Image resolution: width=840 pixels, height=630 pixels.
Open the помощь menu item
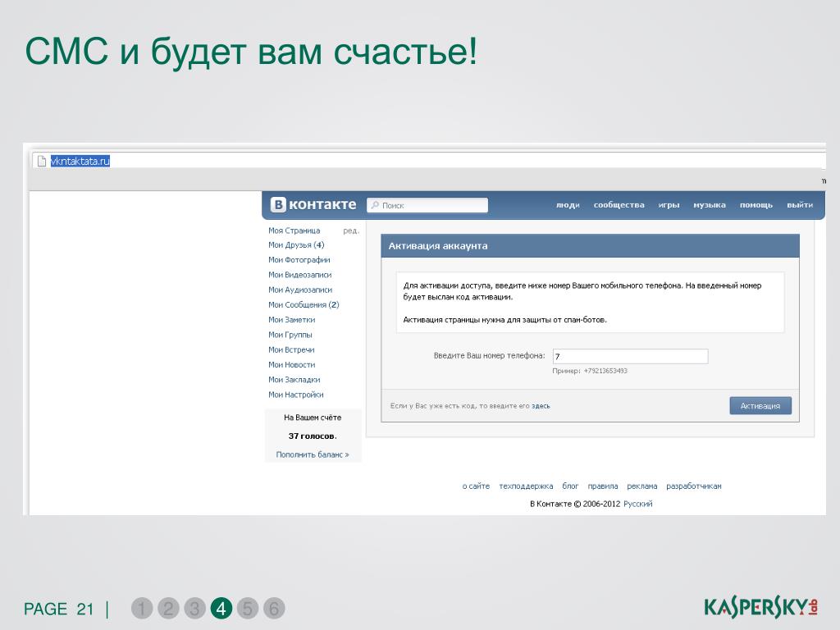point(756,204)
